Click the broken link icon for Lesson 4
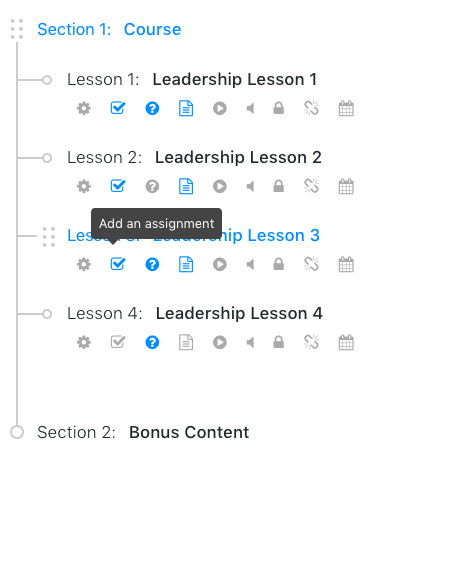Image resolution: width=467 pixels, height=585 pixels. point(311,342)
